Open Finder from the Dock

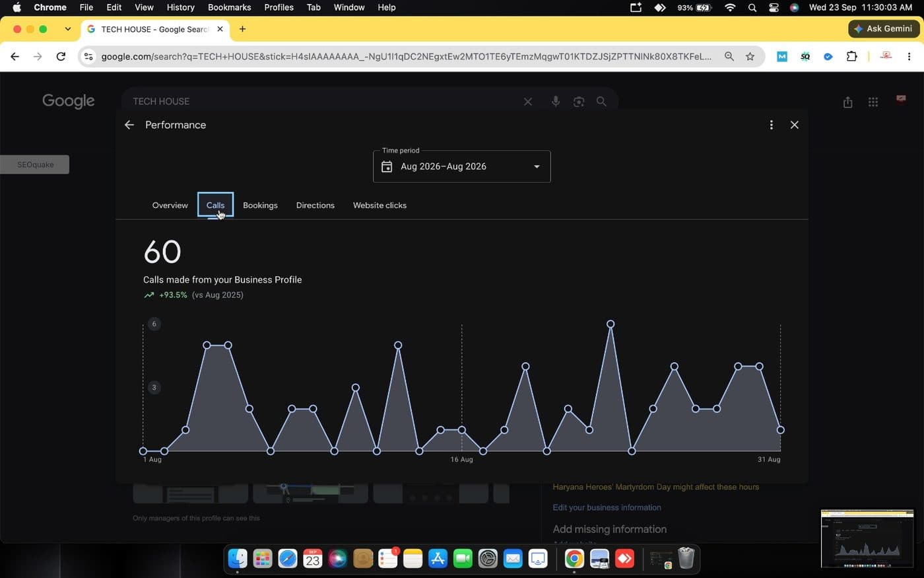238,559
